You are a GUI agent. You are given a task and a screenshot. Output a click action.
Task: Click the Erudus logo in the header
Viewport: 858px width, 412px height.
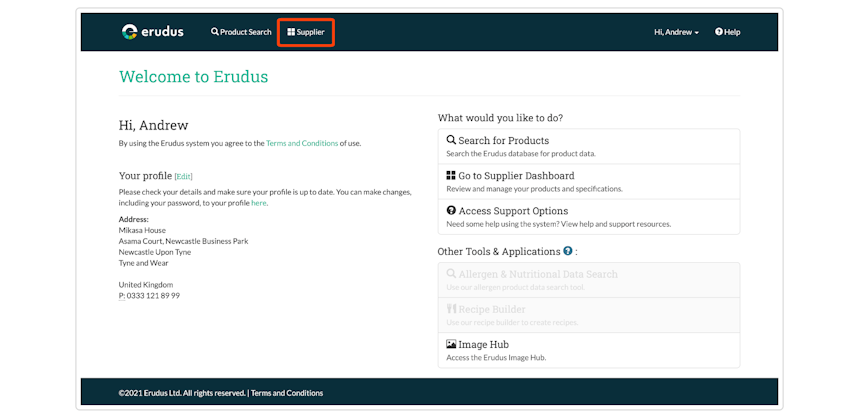click(x=153, y=32)
